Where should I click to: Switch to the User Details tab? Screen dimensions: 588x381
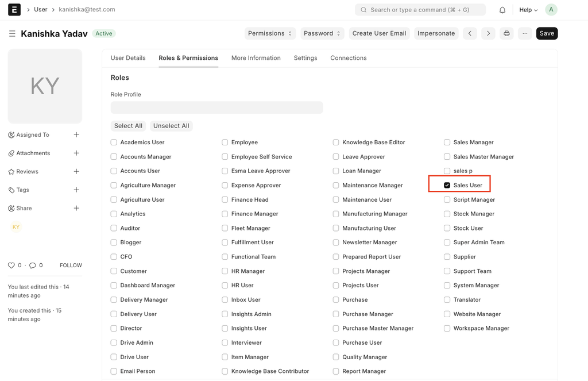pyautogui.click(x=128, y=58)
